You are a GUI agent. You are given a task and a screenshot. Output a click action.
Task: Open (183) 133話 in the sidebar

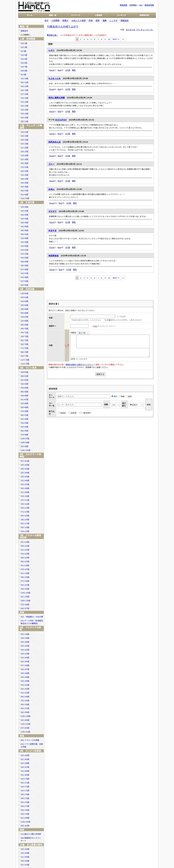25,593
